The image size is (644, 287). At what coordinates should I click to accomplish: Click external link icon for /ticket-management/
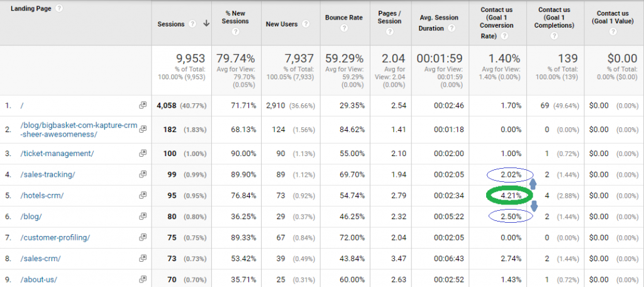click(143, 153)
